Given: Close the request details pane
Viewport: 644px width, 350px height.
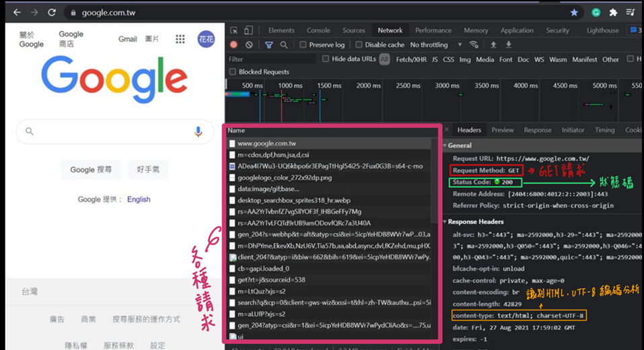Looking at the screenshot, I should pos(447,130).
